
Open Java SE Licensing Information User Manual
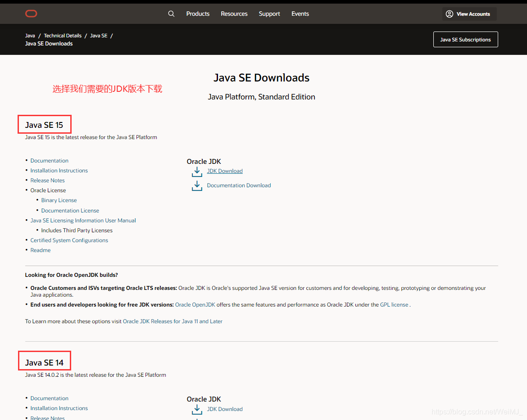pyautogui.click(x=83, y=221)
